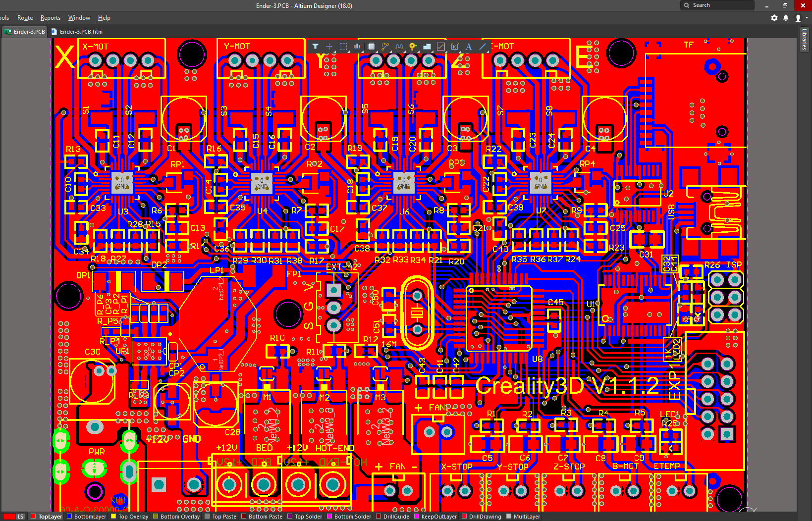Select the TopLayer layer tab
Screen dimensions: 812x521
pos(46,517)
